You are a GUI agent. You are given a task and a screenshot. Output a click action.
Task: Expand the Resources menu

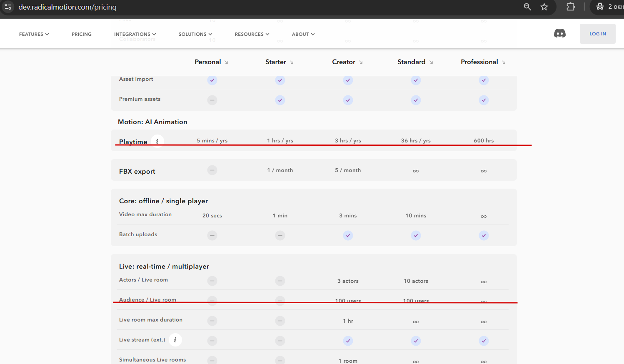coord(252,34)
